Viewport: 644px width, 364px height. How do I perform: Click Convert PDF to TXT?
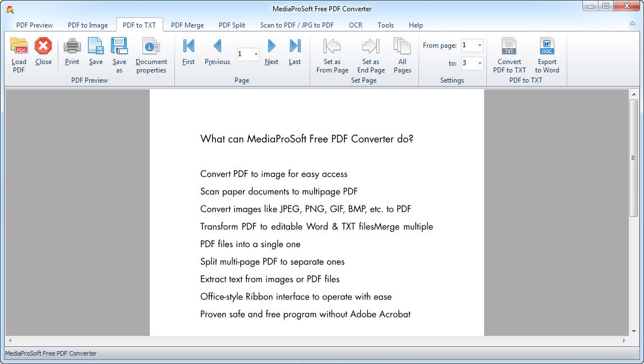coord(509,56)
